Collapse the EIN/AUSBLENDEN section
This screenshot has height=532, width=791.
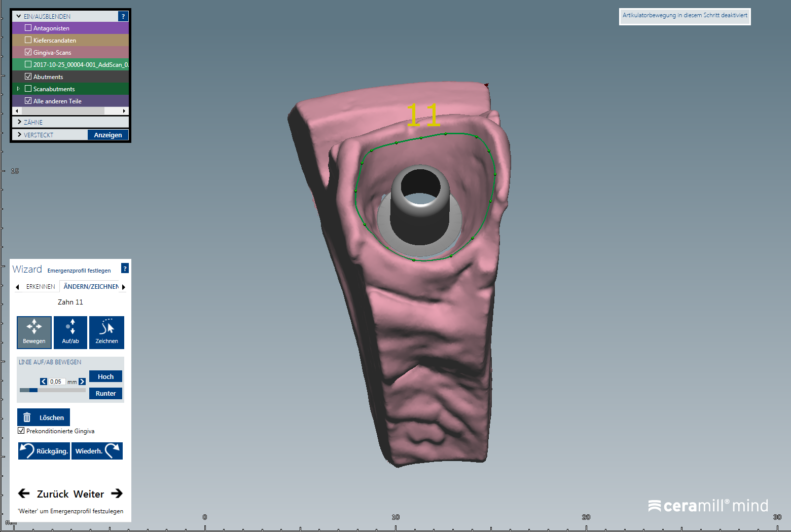coord(19,16)
